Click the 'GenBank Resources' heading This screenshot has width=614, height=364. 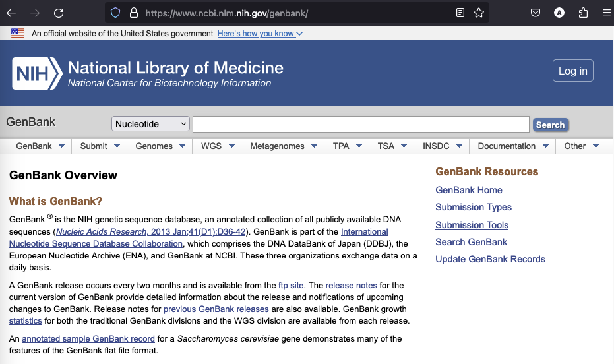(x=487, y=172)
